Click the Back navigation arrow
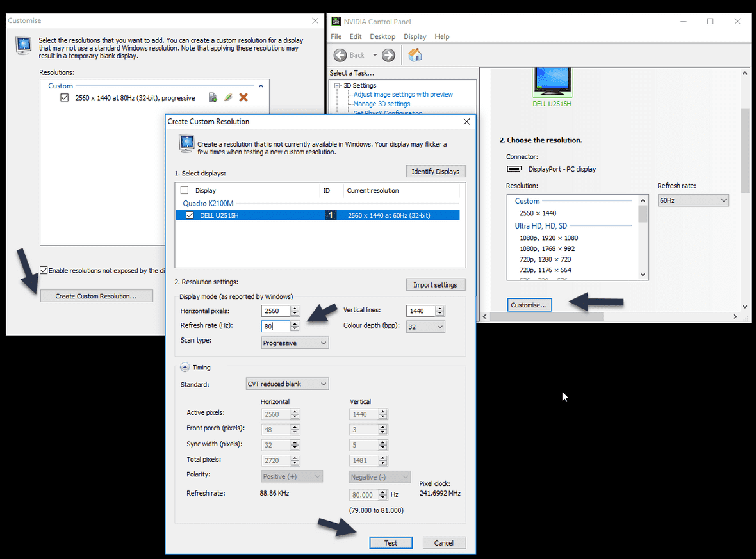Viewport: 756px width, 559px height. (x=340, y=55)
